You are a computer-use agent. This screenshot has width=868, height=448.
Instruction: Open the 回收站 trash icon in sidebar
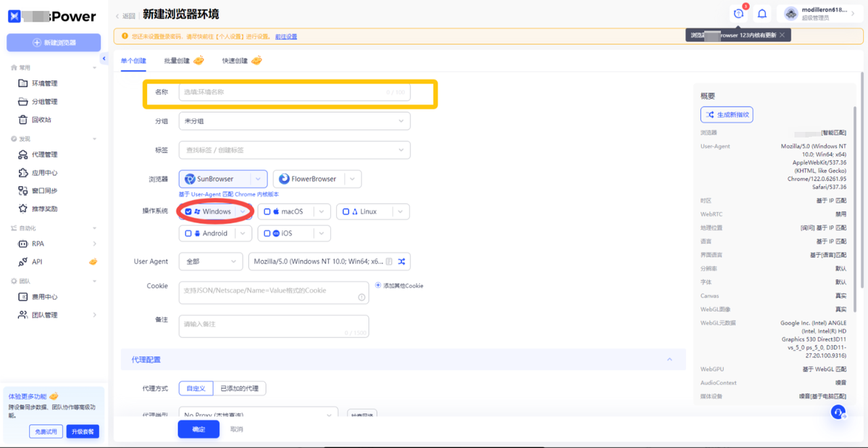click(24, 119)
